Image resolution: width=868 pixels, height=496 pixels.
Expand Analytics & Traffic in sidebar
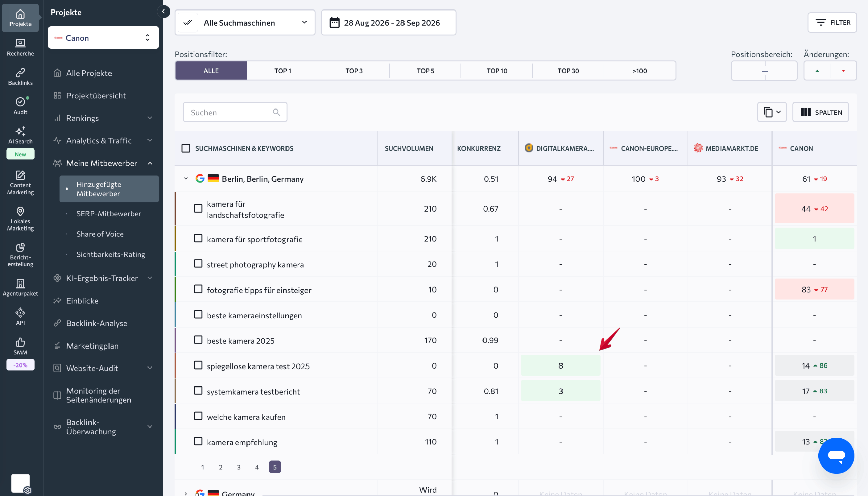point(103,141)
